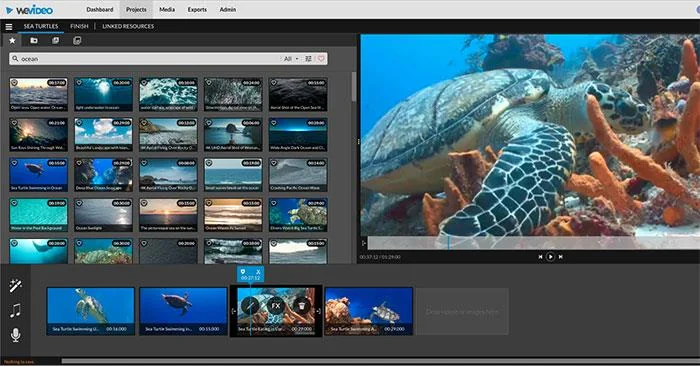Click the empty timeline drop zone placeholder

pos(462,312)
